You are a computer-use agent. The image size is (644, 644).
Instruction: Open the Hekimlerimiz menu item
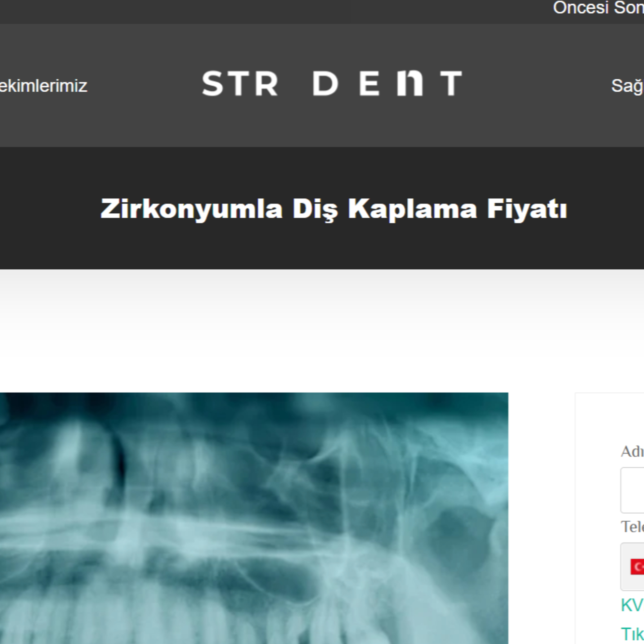(x=43, y=86)
